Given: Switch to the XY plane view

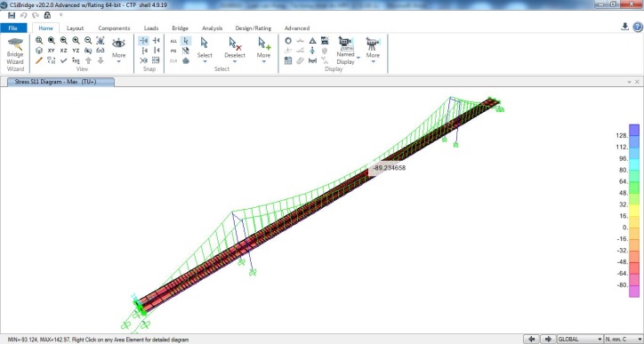Looking at the screenshot, I should coord(52,51).
